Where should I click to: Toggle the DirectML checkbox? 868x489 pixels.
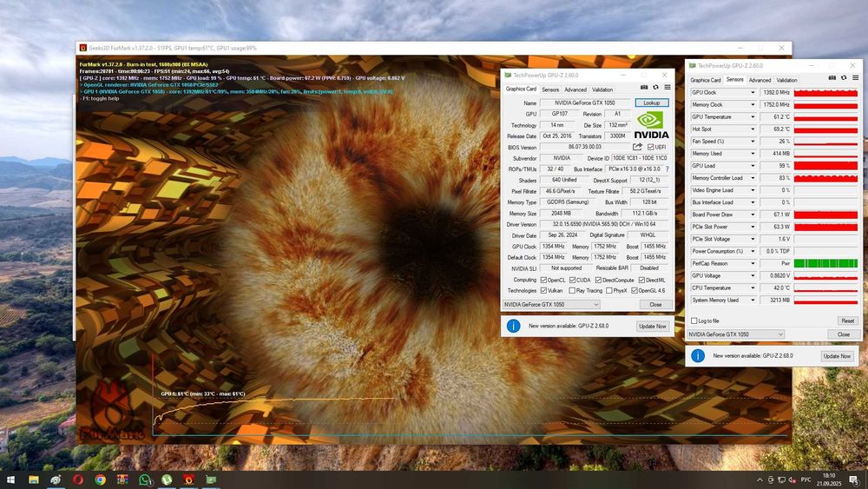[x=641, y=281]
